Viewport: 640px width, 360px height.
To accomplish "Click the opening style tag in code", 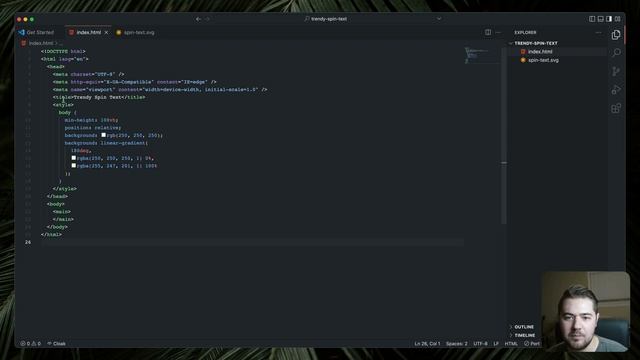I will click(x=63, y=105).
